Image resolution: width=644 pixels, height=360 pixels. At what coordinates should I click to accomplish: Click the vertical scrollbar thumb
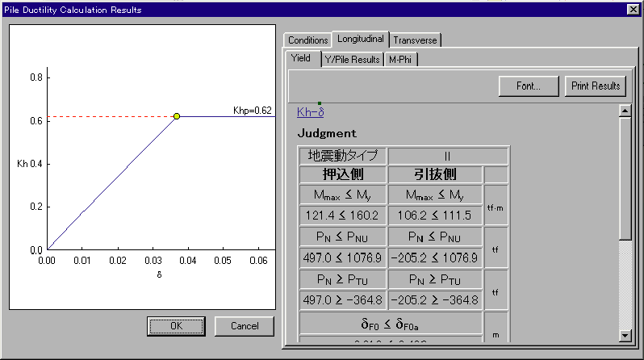[625, 178]
